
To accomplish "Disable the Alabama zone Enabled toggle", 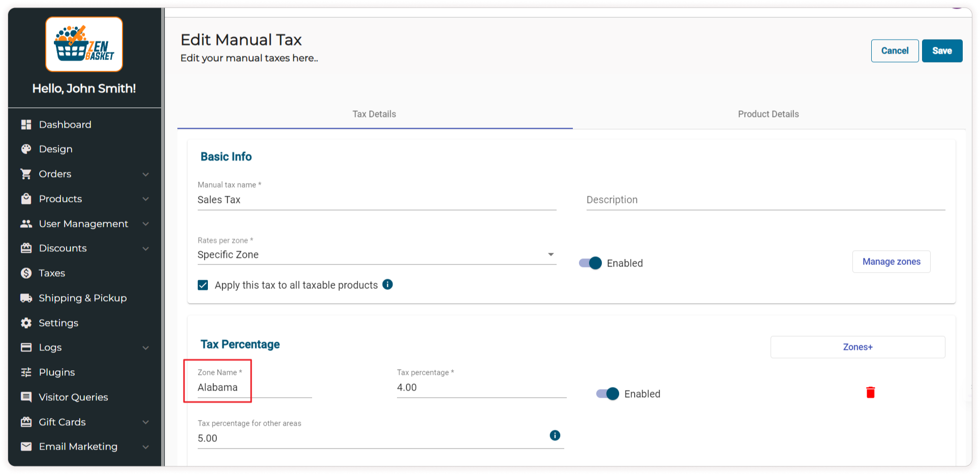I will [x=608, y=394].
